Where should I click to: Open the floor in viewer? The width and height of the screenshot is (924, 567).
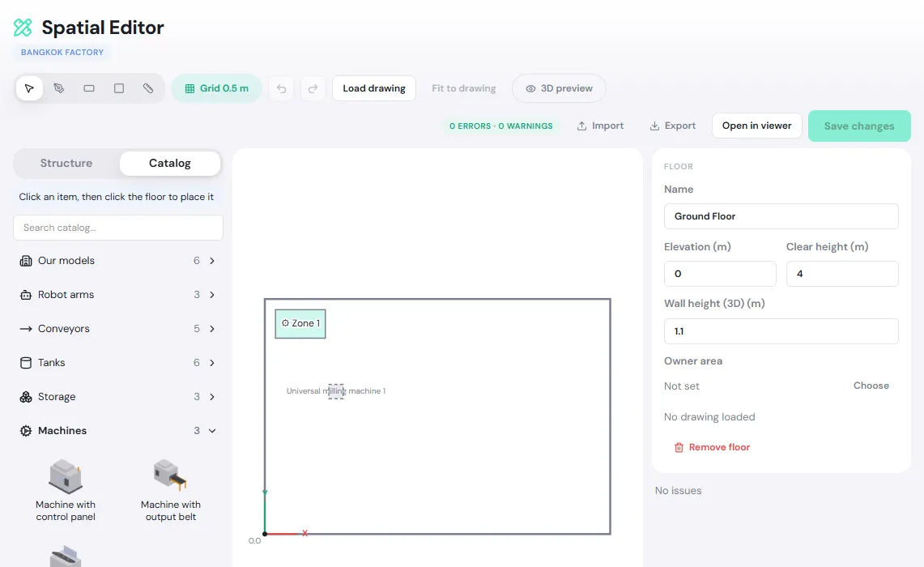point(756,126)
